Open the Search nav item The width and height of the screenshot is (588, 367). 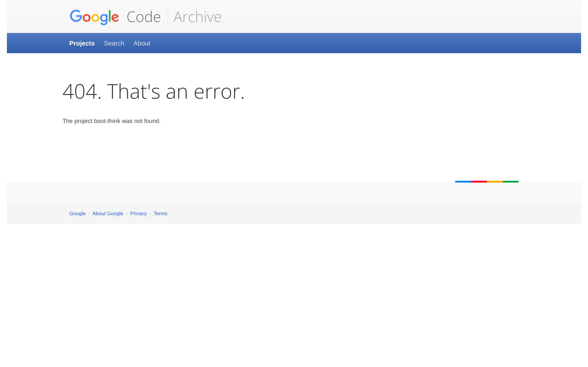tap(114, 43)
